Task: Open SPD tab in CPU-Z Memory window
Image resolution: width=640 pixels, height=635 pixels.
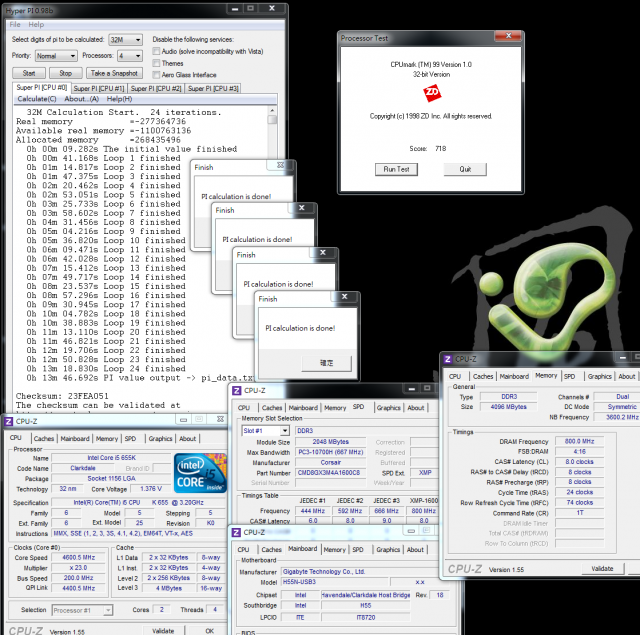Action: (569, 376)
